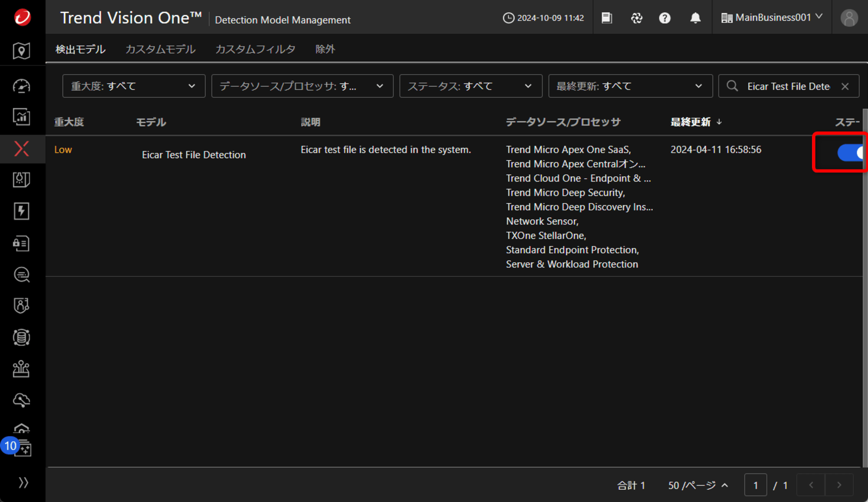Switch to the 除外 tab
Image resolution: width=868 pixels, height=502 pixels.
click(325, 49)
